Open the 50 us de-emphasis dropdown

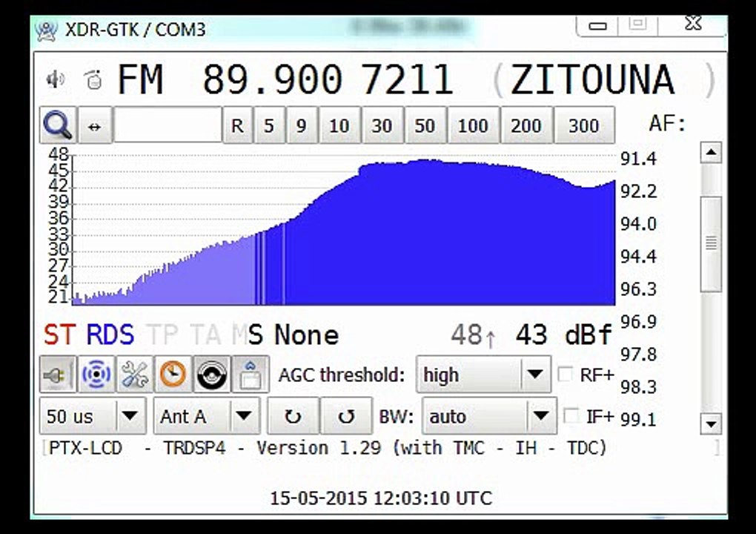(x=93, y=416)
